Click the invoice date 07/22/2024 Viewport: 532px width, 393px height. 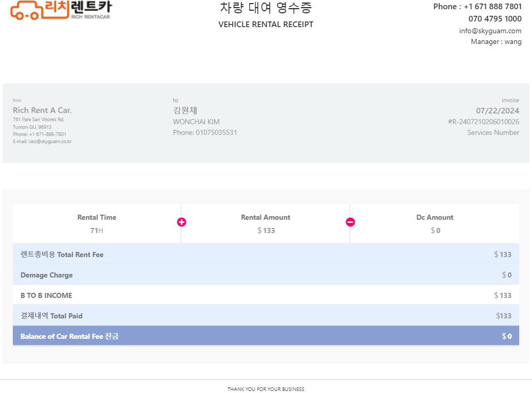click(x=497, y=110)
